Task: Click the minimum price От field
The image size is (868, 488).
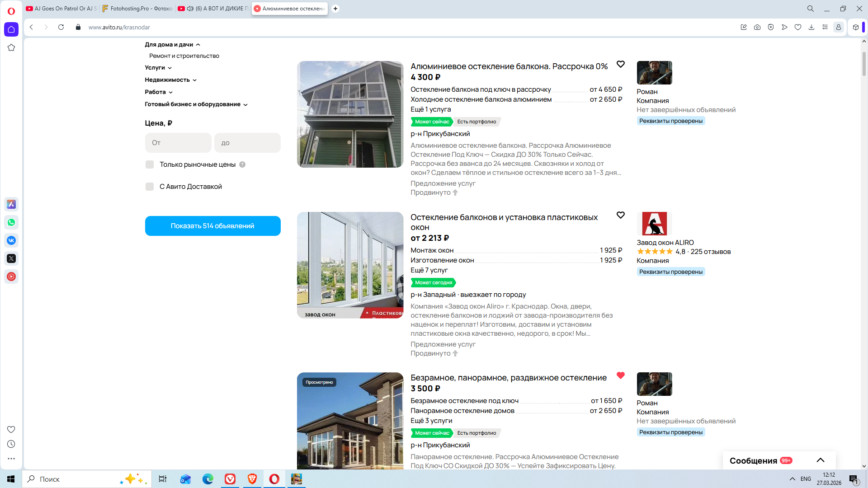Action: coord(178,143)
